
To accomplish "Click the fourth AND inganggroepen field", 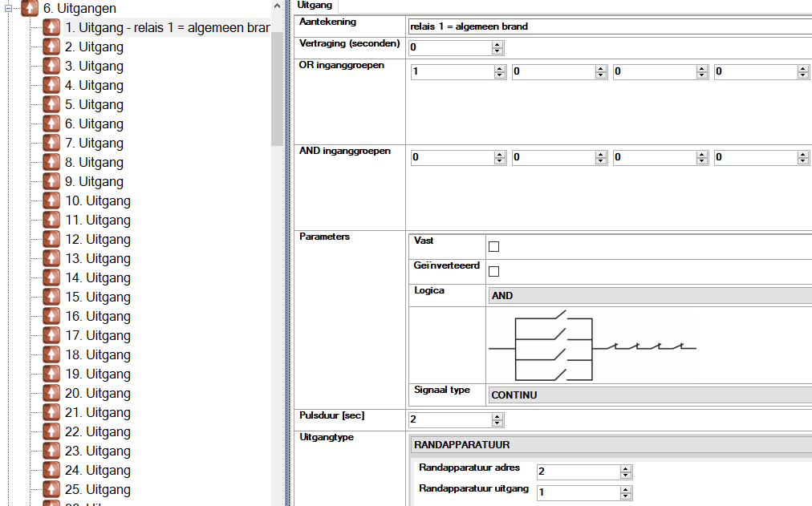I will pos(756,157).
